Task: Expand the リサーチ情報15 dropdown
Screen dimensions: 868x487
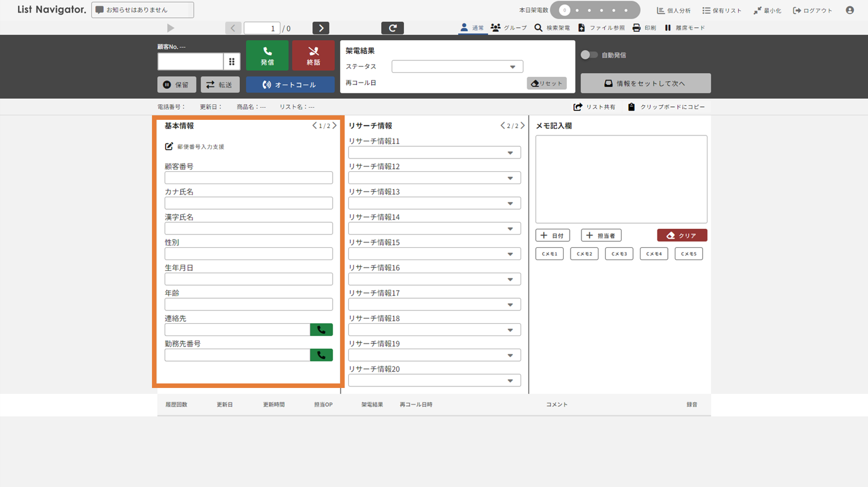Action: [434, 254]
